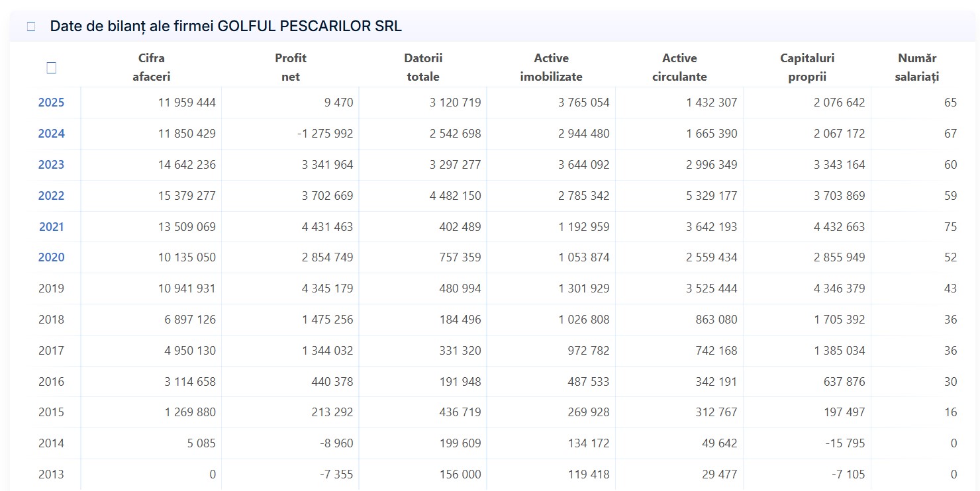Open the 2024 year link
Image resolution: width=980 pixels, height=491 pixels.
[51, 134]
